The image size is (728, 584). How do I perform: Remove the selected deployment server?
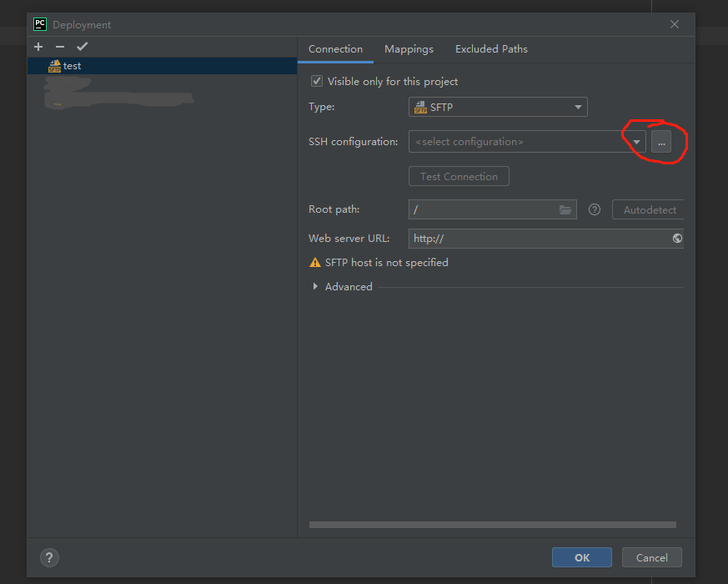[x=60, y=47]
